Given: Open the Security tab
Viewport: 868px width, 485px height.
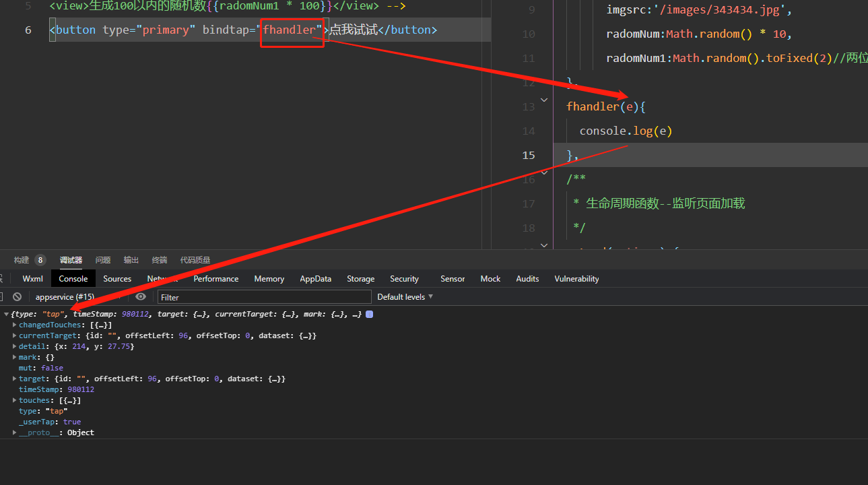Looking at the screenshot, I should point(405,279).
